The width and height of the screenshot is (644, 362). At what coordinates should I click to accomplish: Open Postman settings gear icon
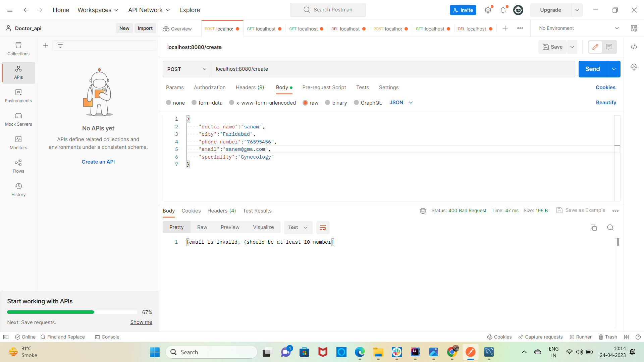tap(488, 10)
